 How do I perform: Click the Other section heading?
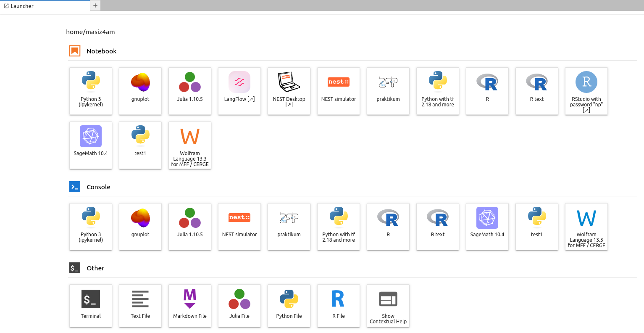coord(95,268)
